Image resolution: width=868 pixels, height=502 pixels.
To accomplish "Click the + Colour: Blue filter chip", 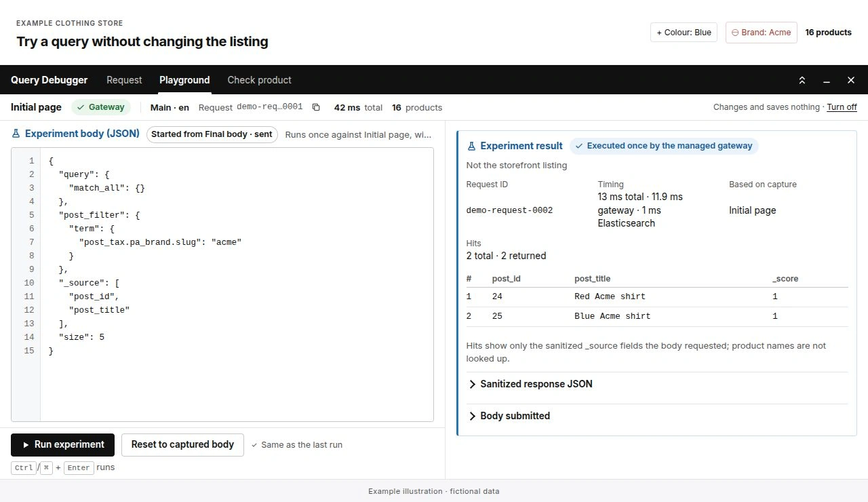I will [x=684, y=33].
